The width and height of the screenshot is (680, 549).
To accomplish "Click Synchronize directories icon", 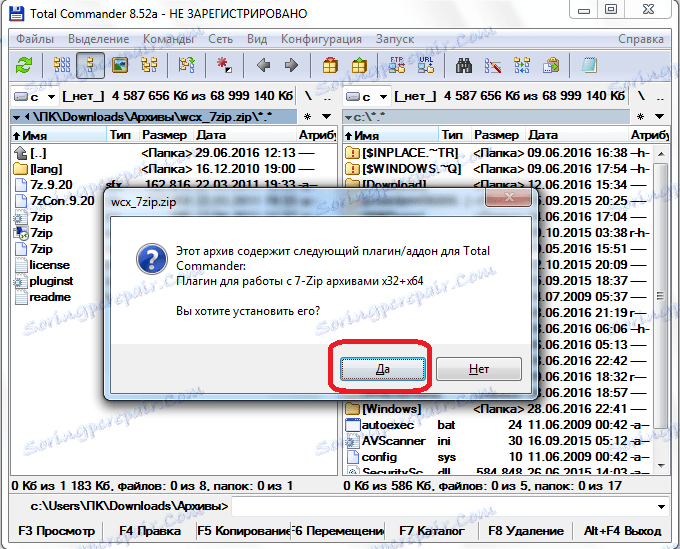I will pyautogui.click(x=522, y=65).
